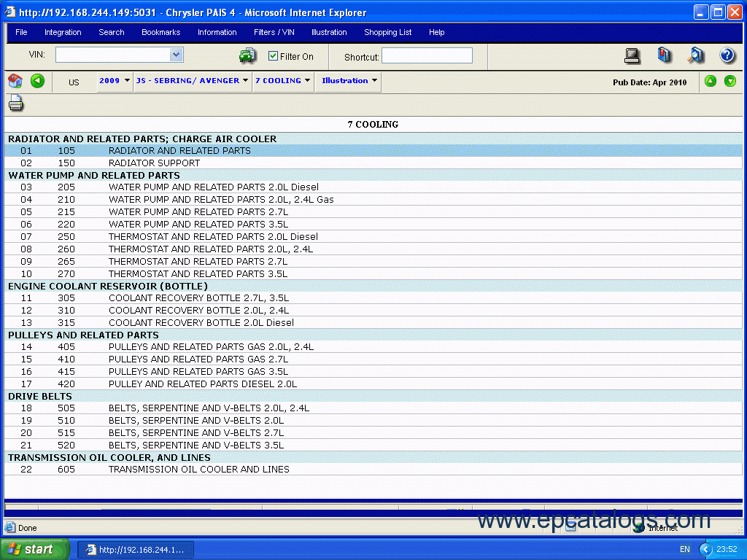The width and height of the screenshot is (747, 560).
Task: Click the green back arrow button
Action: pos(38,81)
